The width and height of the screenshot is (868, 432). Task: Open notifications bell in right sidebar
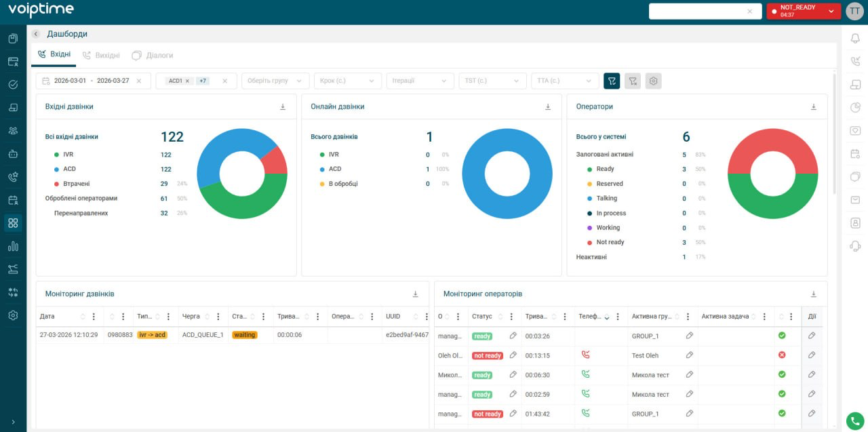(x=855, y=39)
